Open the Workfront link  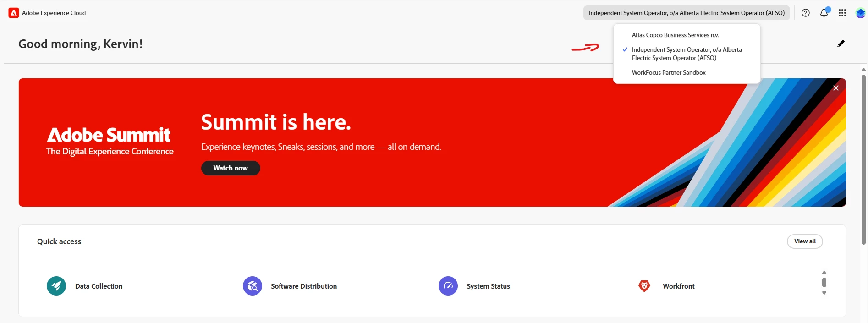pos(679,286)
